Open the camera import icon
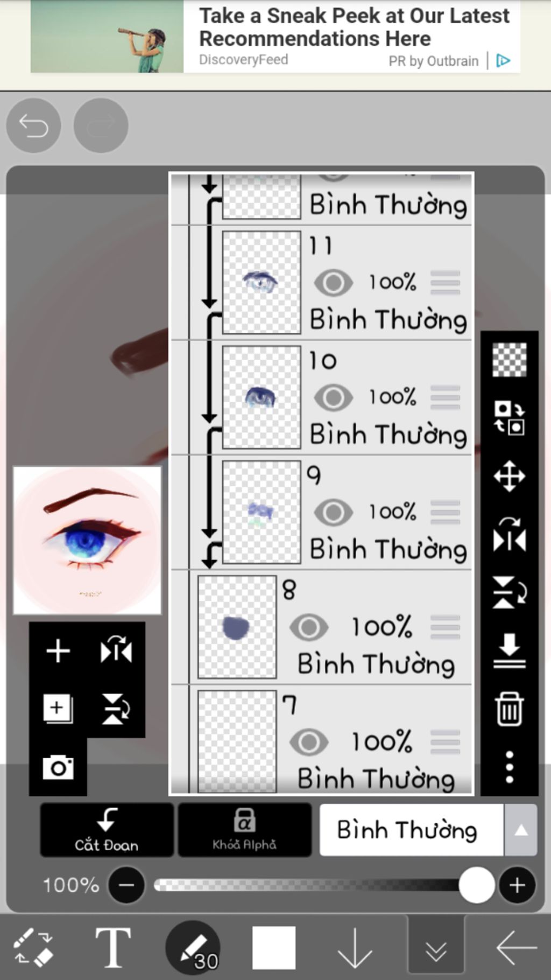The image size is (551, 980). (58, 767)
